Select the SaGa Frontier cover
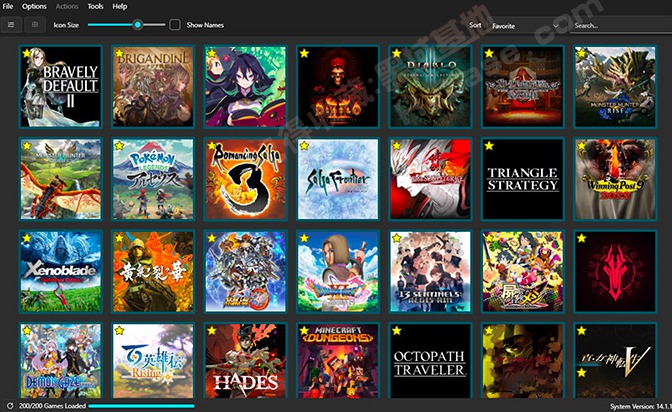 tap(338, 179)
